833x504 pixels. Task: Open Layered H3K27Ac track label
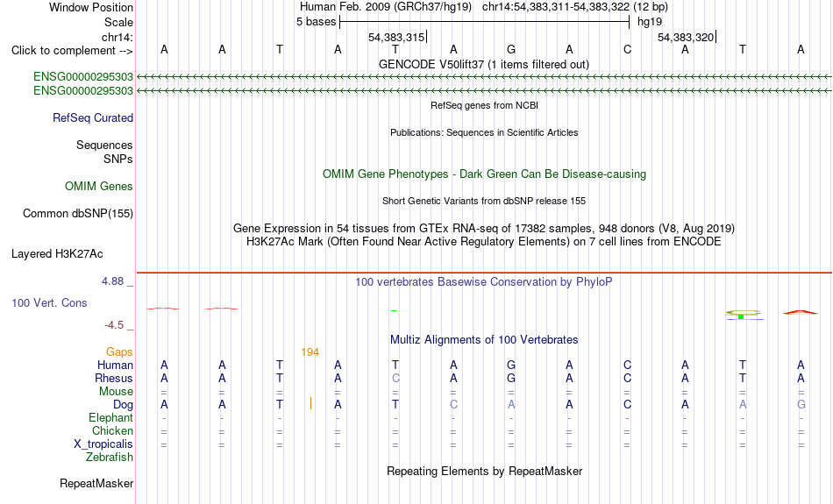pyautogui.click(x=57, y=254)
